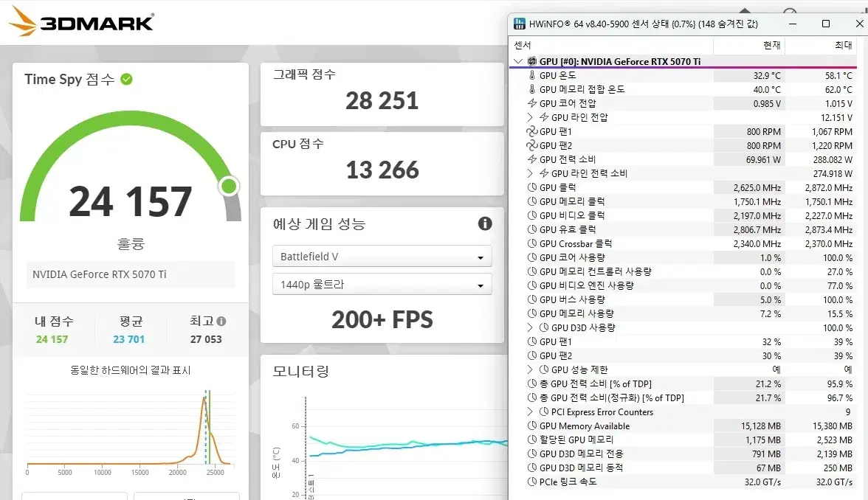Viewport: 868px width, 500px height.
Task: Click the 모니터링 temperature chart
Action: pyautogui.click(x=390, y=447)
